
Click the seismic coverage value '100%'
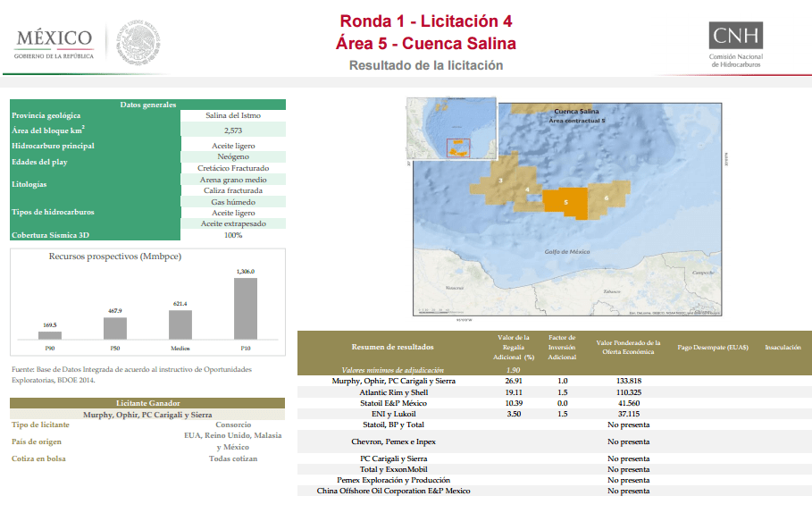point(233,235)
